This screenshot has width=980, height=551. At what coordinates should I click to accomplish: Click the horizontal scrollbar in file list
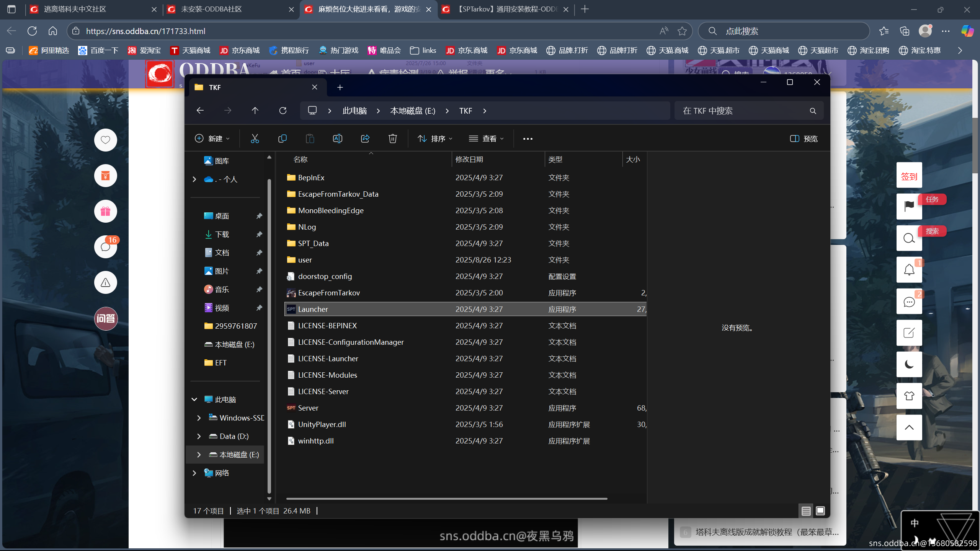coord(446,499)
